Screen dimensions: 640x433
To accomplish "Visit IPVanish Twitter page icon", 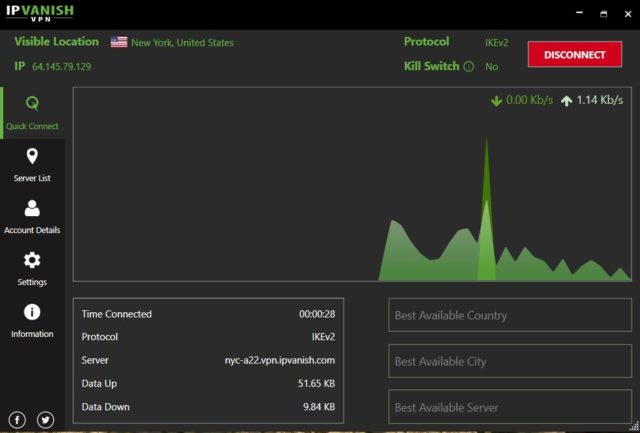I will click(45, 420).
